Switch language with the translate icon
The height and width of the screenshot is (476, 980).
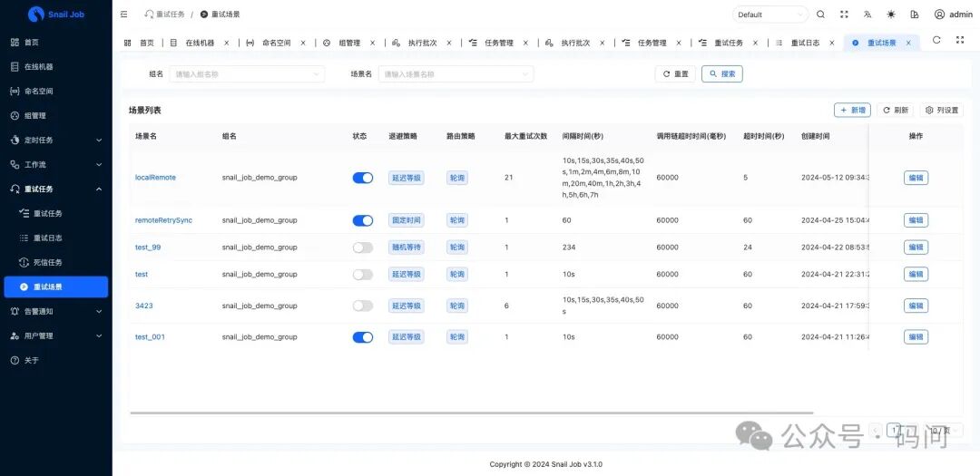coord(867,15)
